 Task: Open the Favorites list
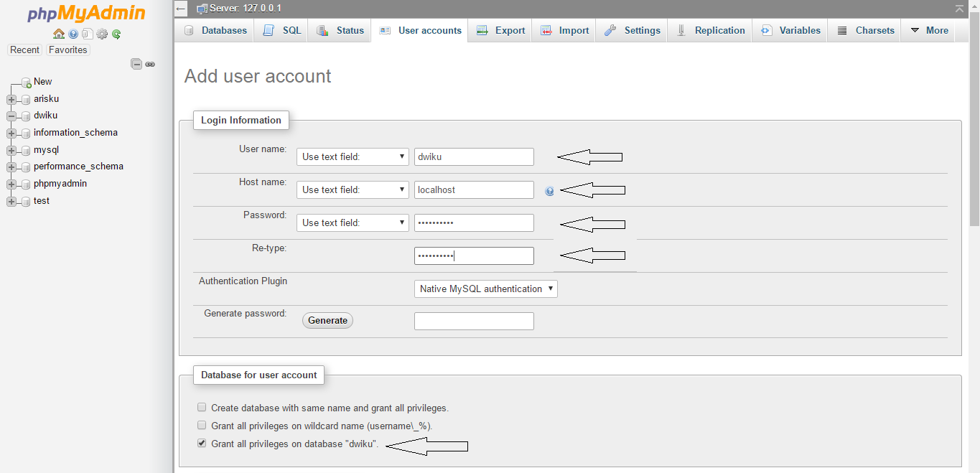[x=67, y=50]
